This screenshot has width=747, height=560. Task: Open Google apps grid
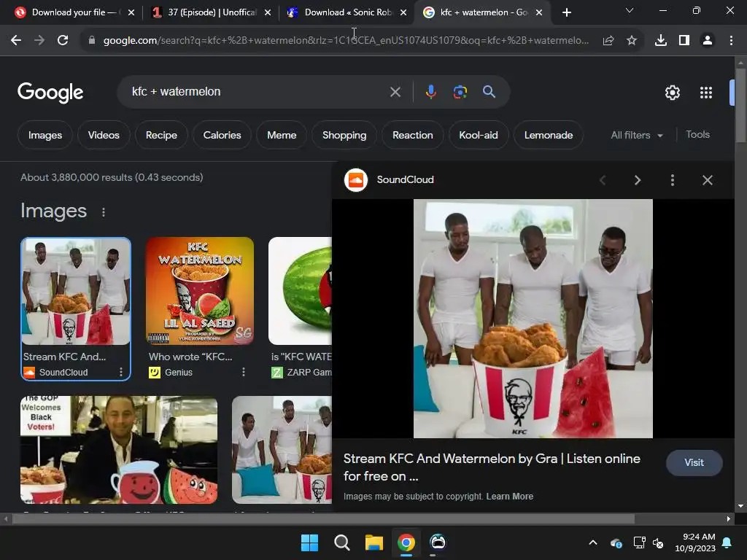(706, 93)
